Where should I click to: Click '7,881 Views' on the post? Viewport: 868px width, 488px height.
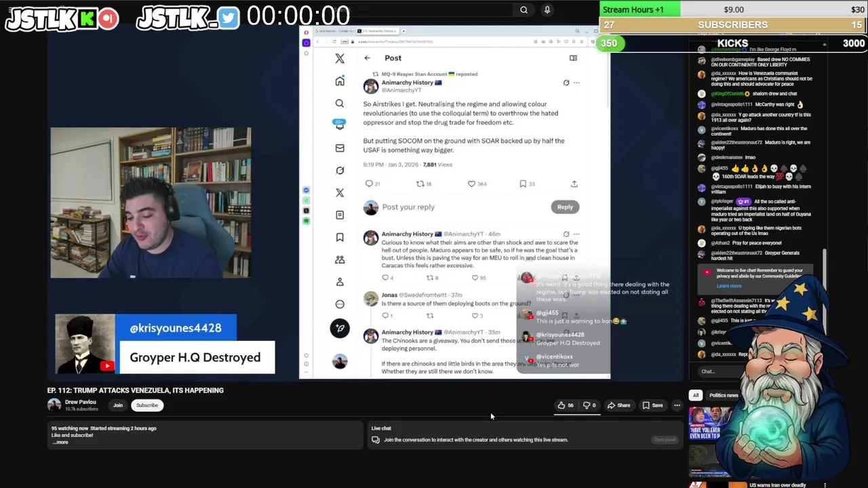click(x=437, y=165)
